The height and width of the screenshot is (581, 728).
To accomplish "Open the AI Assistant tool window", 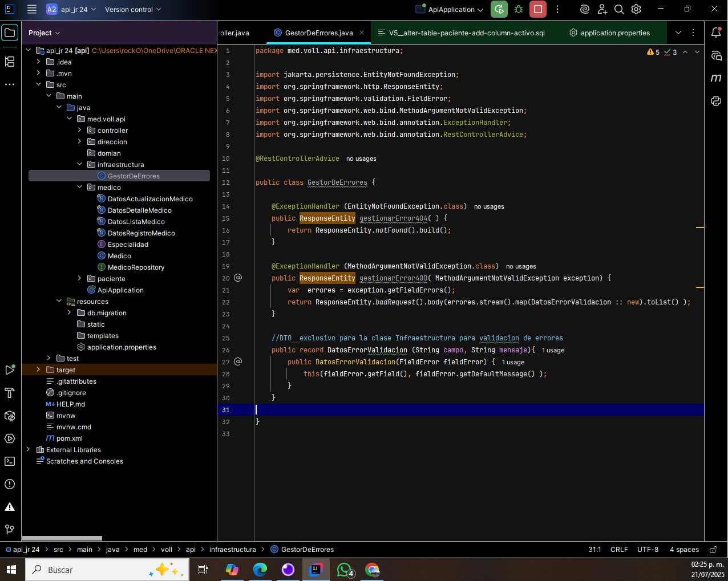I will 716,55.
